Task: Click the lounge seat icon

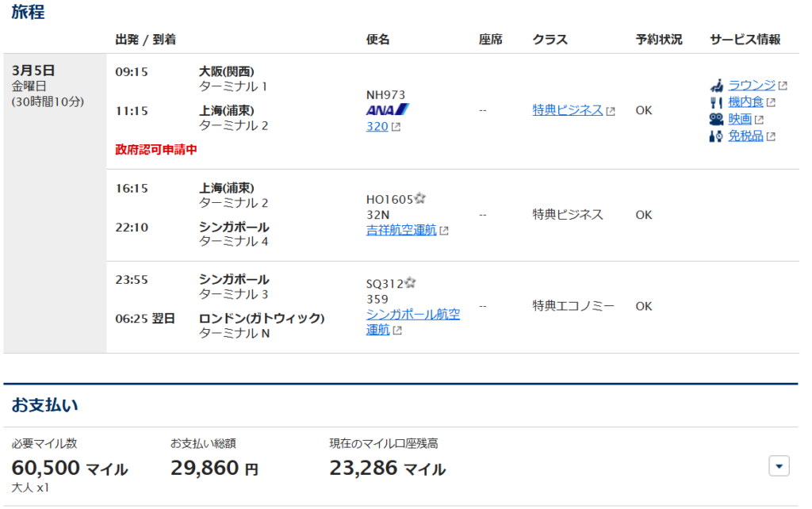Action: click(x=716, y=86)
